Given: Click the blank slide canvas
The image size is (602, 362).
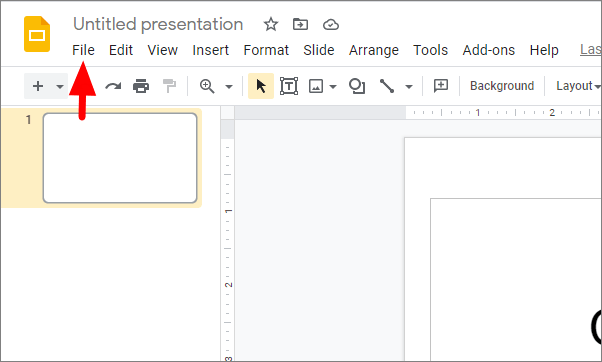Looking at the screenshot, I should (x=503, y=250).
